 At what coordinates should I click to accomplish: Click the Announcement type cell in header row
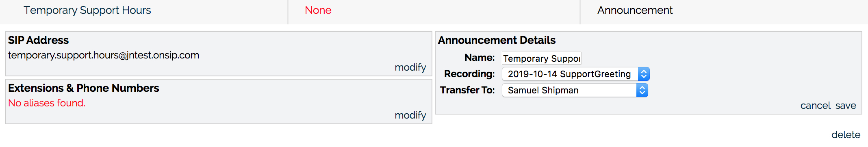pyautogui.click(x=635, y=10)
